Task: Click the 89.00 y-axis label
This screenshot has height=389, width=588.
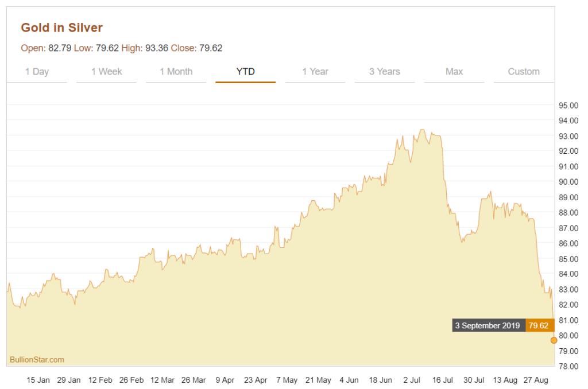Action: coord(568,197)
